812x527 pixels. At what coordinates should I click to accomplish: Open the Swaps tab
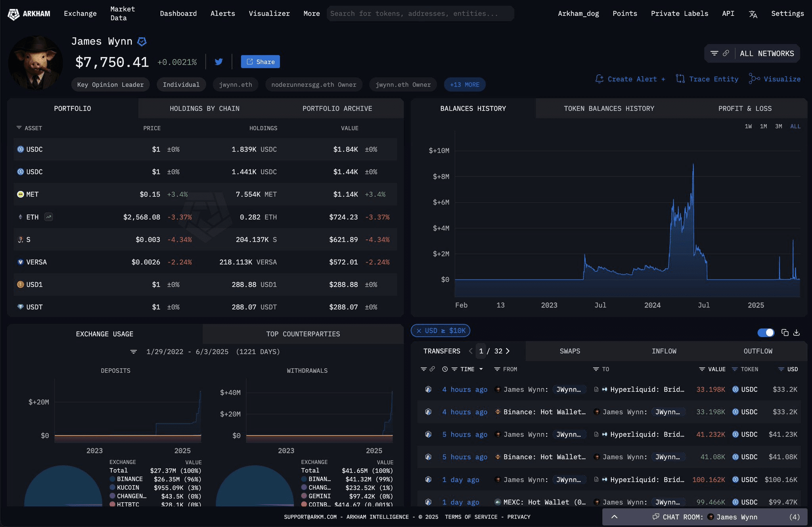pyautogui.click(x=570, y=351)
